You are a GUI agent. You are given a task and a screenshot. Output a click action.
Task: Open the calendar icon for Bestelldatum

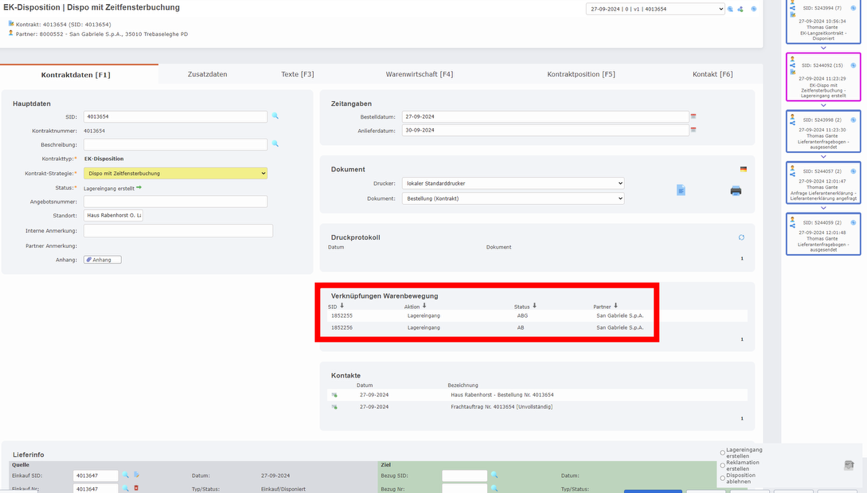[693, 117]
